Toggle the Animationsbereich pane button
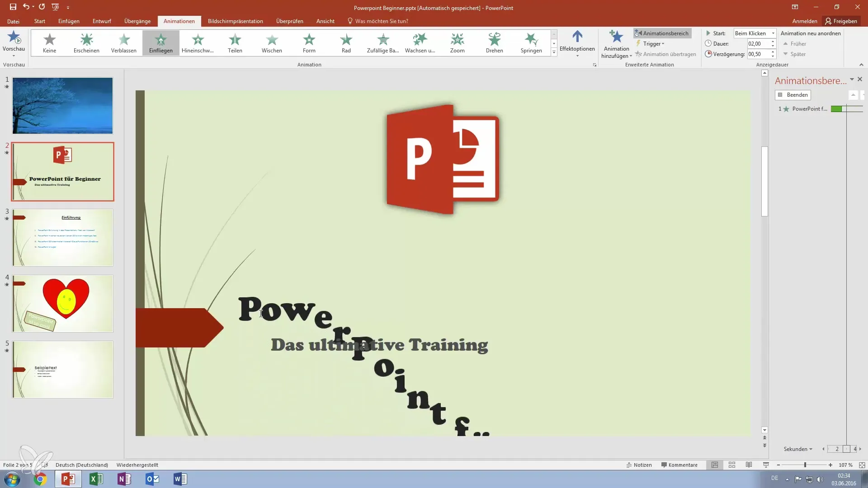This screenshot has width=868, height=488. coord(662,33)
